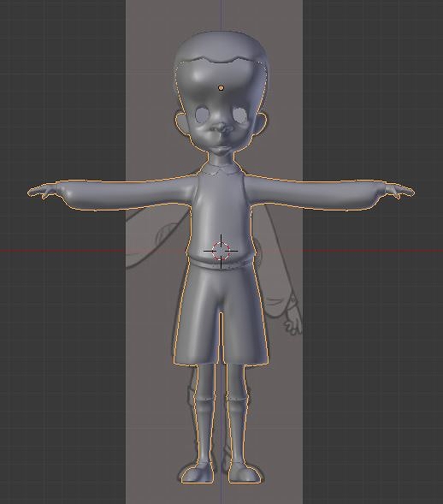The height and width of the screenshot is (504, 443).
Task: Click the hand at the viewport's far right
Action: coord(399,191)
